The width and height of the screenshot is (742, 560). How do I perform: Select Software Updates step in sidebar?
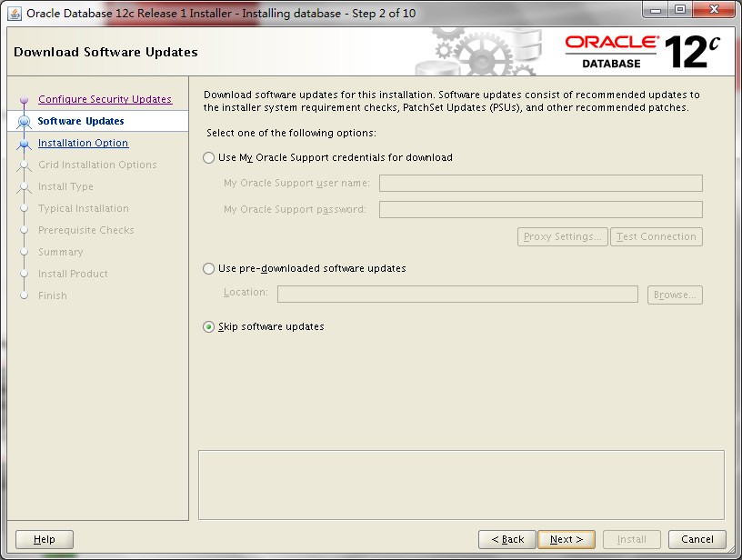pyautogui.click(x=80, y=121)
